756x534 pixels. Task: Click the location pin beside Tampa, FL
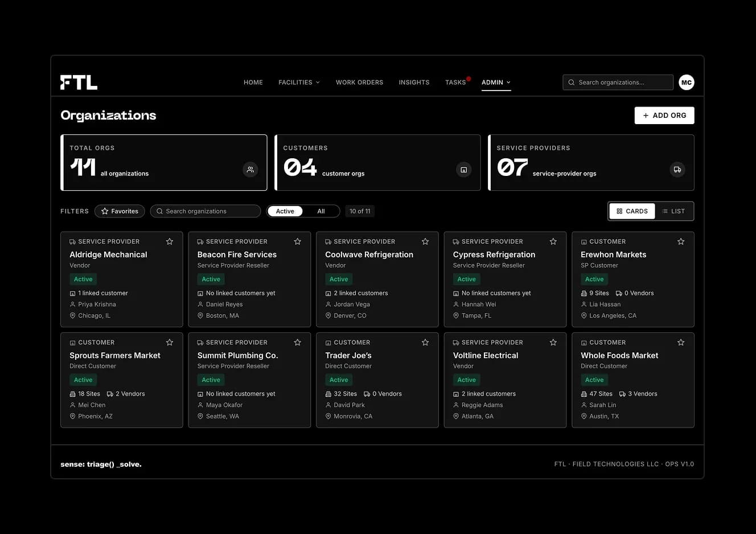456,315
